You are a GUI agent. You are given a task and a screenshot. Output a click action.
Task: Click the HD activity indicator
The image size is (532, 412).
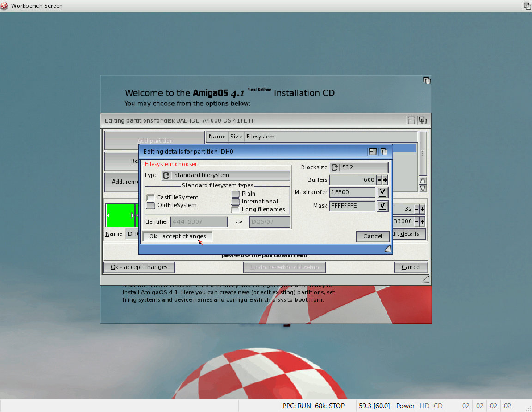tap(424, 406)
